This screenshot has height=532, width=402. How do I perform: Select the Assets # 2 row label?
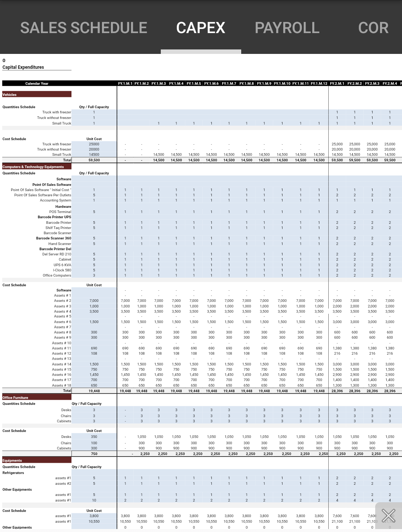pyautogui.click(x=62, y=301)
